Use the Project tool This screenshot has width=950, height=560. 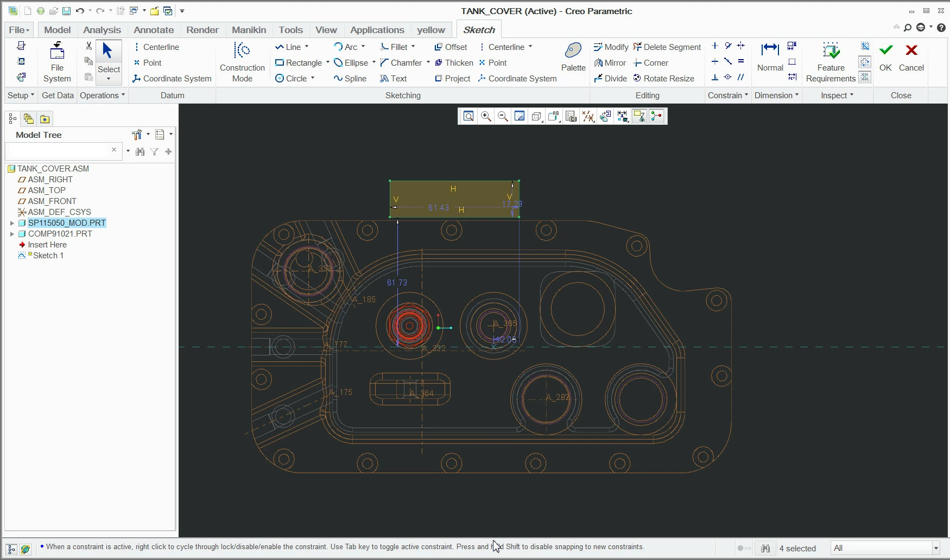[452, 79]
